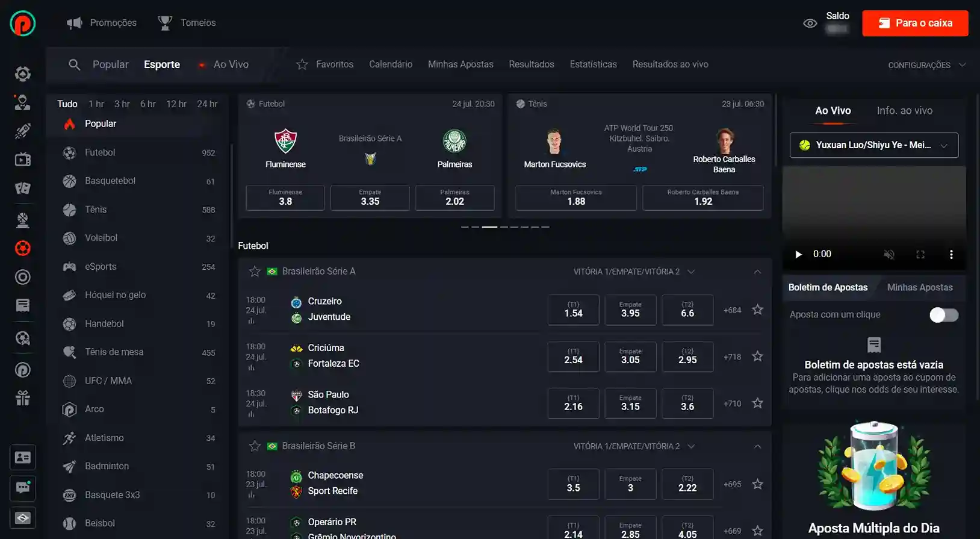
Task: Bet on Fluminense at 3.8
Action: (285, 198)
